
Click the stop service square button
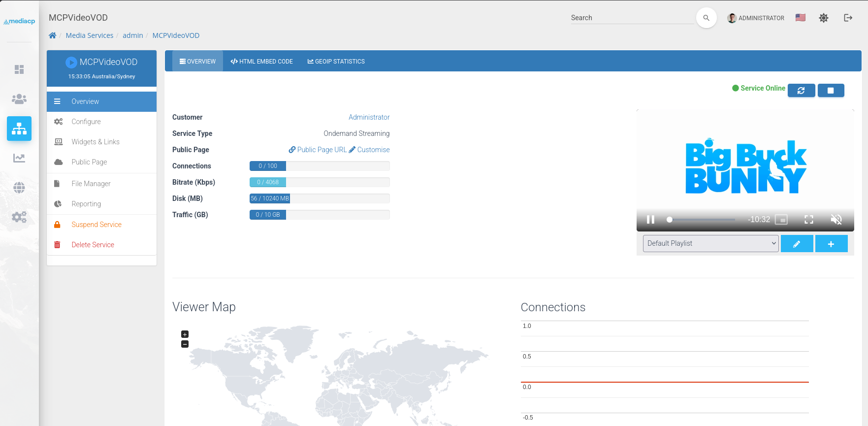click(831, 91)
